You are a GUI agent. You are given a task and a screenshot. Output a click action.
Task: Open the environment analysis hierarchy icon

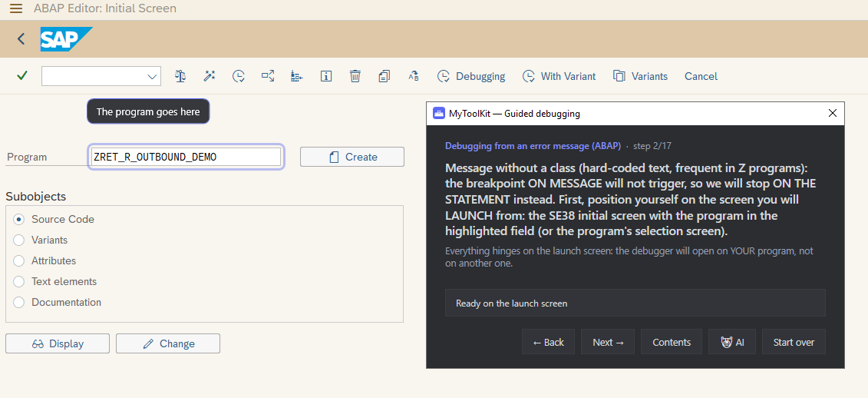297,77
